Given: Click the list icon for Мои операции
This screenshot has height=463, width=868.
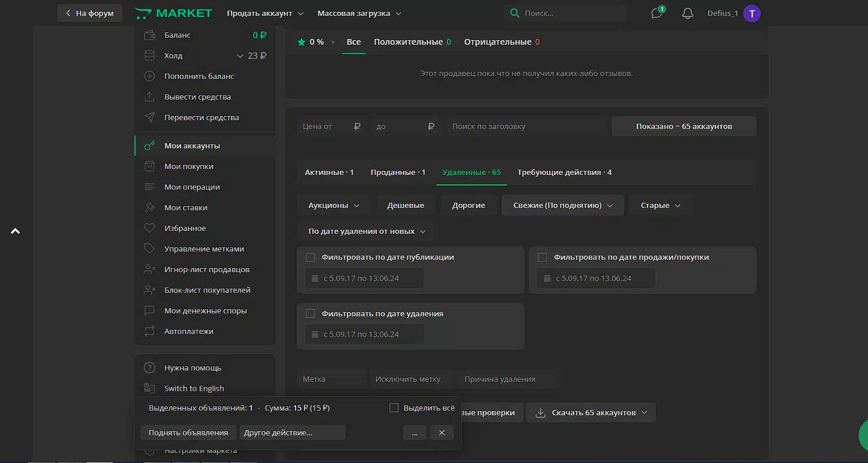Looking at the screenshot, I should pos(150,187).
